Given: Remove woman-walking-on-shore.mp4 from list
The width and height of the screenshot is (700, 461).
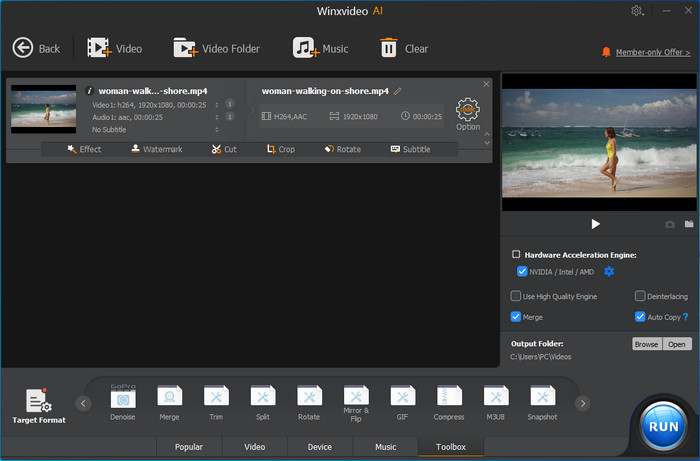Looking at the screenshot, I should click(x=486, y=84).
